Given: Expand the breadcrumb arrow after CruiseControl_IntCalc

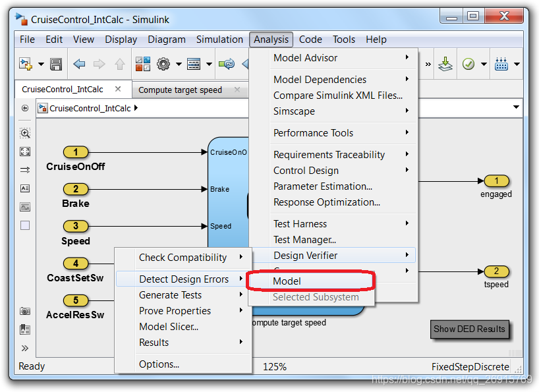Looking at the screenshot, I should [x=136, y=108].
